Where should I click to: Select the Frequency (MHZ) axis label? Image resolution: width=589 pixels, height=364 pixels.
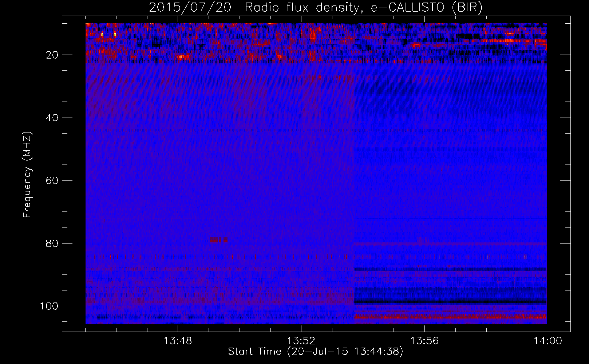pyautogui.click(x=27, y=174)
